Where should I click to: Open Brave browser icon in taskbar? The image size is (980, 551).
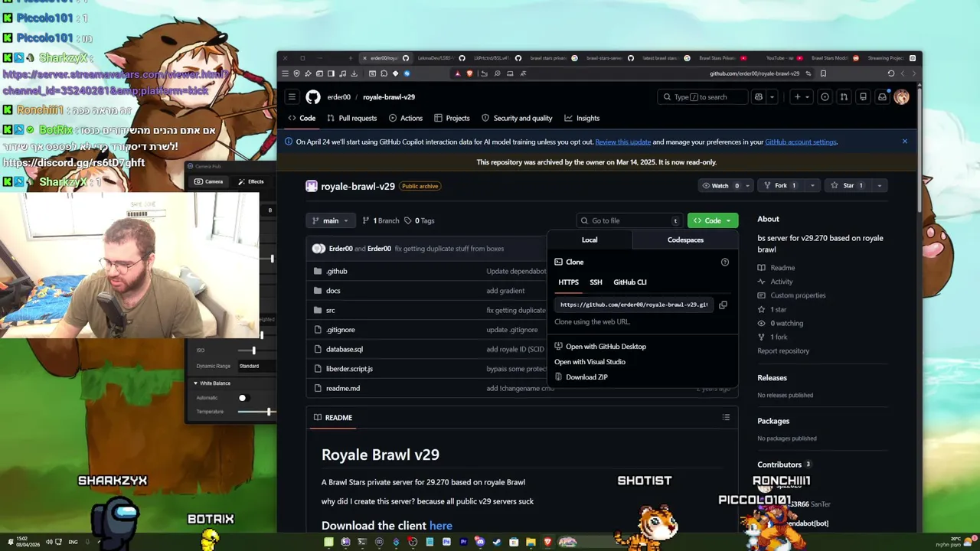pos(547,542)
